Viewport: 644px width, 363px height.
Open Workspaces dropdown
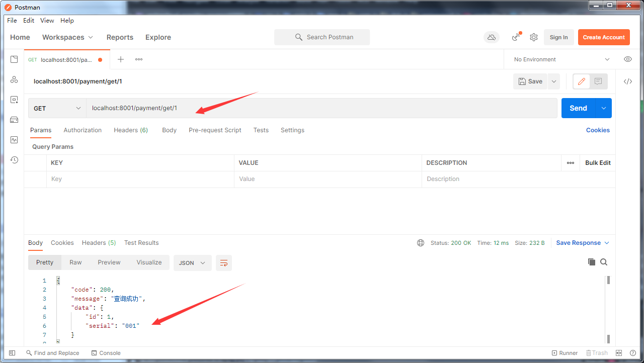pos(68,37)
